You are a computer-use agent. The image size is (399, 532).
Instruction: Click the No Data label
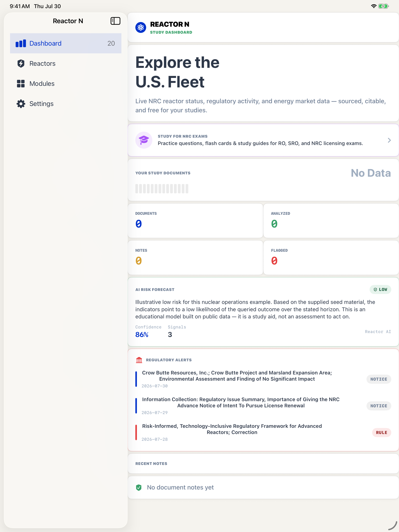371,173
